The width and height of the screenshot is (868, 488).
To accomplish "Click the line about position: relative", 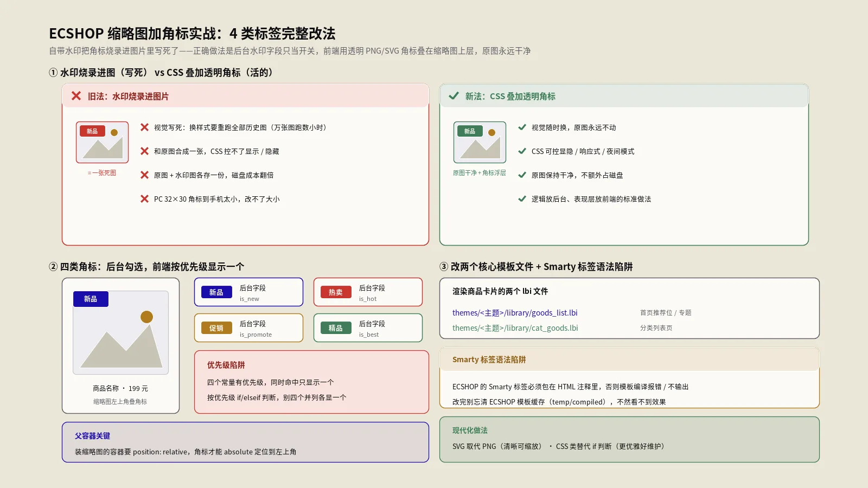I will 186,452.
